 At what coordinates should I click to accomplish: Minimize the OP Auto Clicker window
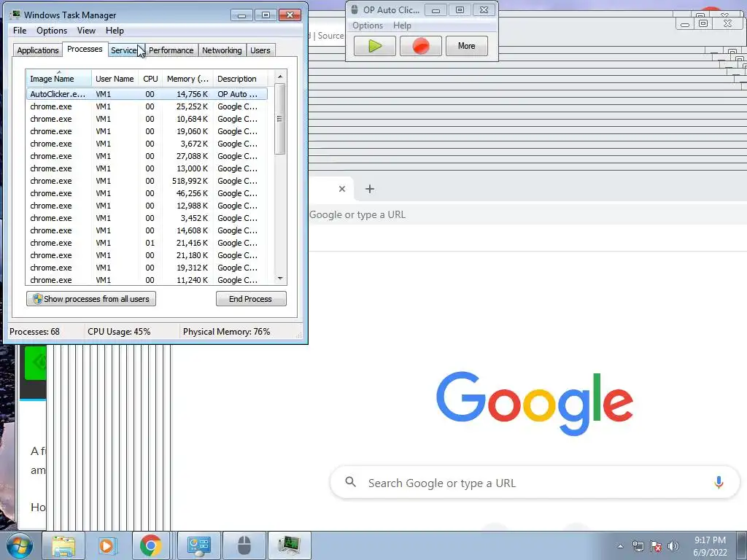pos(436,10)
